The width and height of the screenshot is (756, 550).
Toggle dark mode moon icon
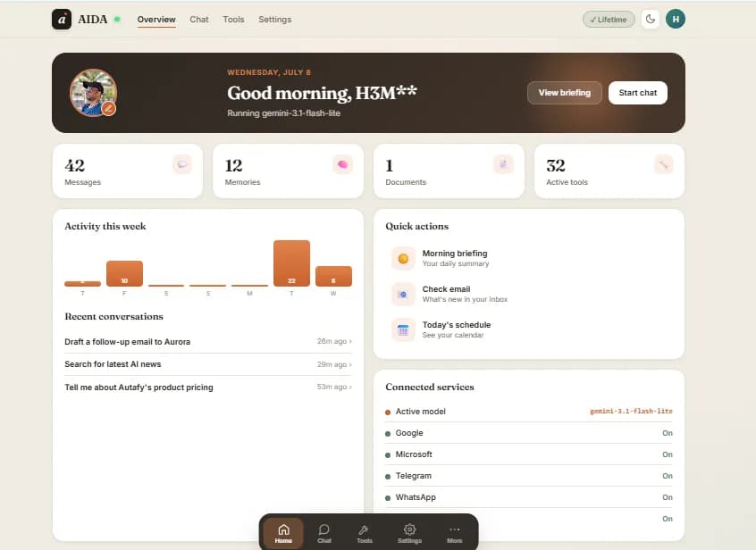651,20
